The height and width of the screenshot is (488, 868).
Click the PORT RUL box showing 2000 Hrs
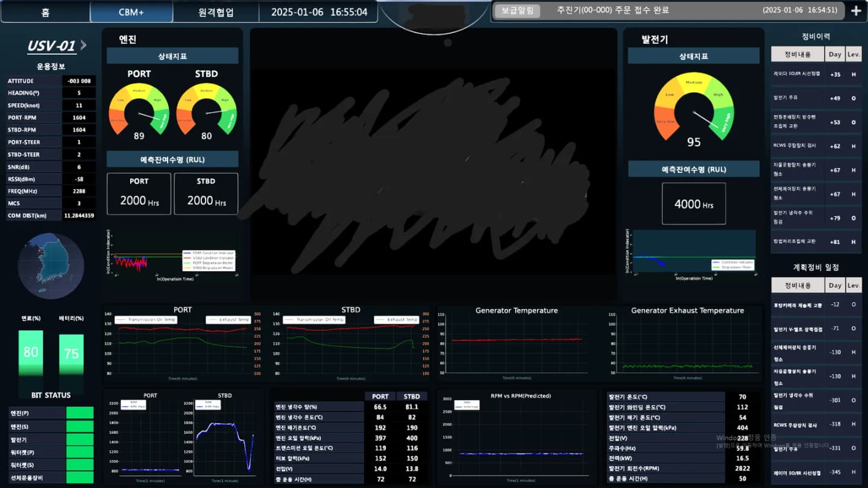coord(139,194)
